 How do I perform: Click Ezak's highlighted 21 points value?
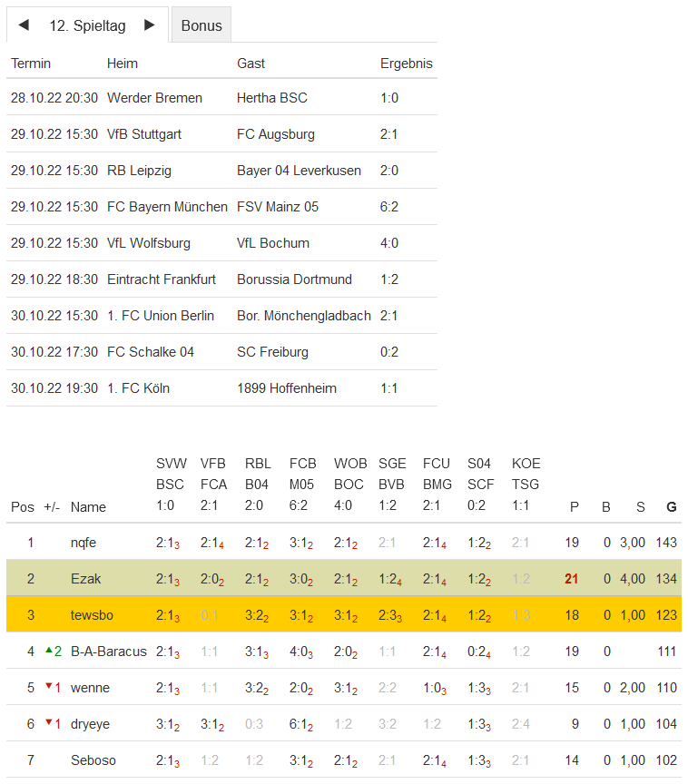click(572, 579)
